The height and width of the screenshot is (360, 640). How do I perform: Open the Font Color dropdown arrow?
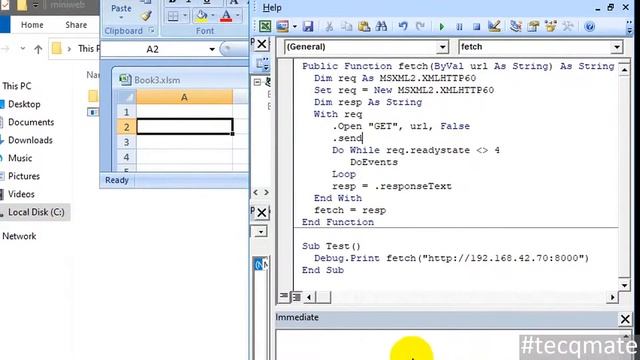[x=238, y=16]
